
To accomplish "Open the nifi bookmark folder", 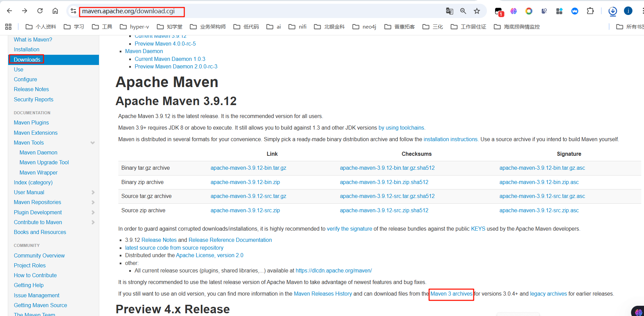I will [297, 27].
